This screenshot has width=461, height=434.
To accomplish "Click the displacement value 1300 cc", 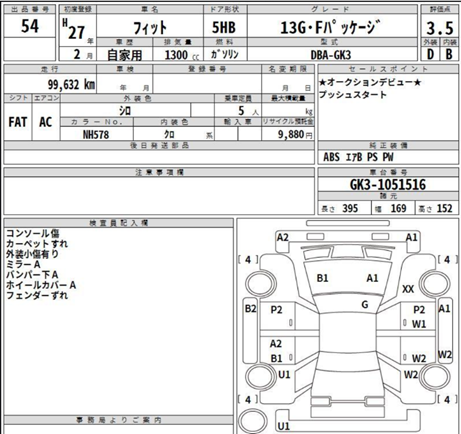I will pos(182,55).
